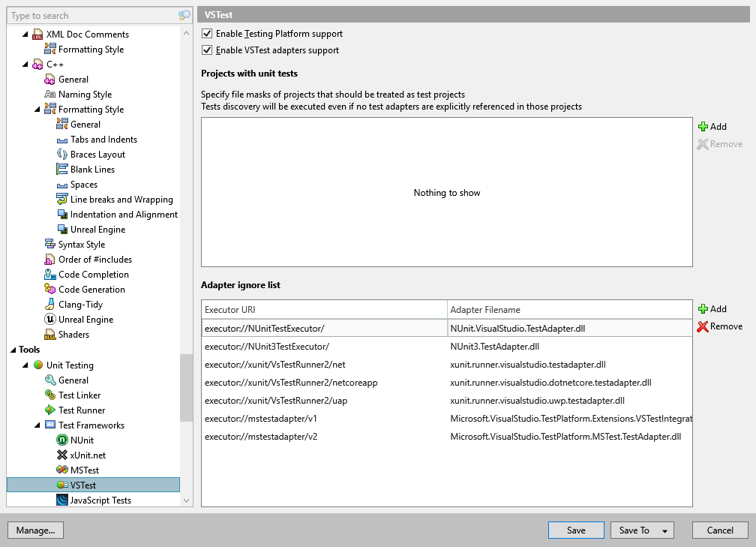This screenshot has width=756, height=547.
Task: Click the Shaders icon
Action: point(49,335)
